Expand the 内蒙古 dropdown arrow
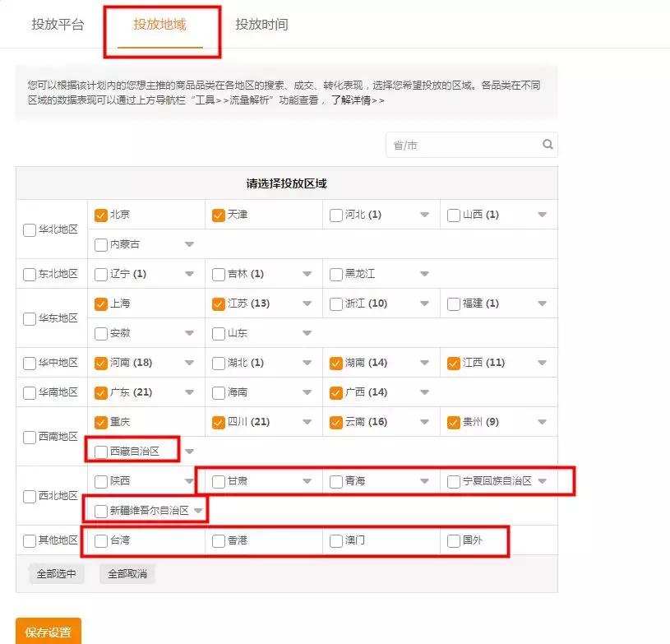Image resolution: width=670 pixels, height=644 pixels. pos(188,244)
